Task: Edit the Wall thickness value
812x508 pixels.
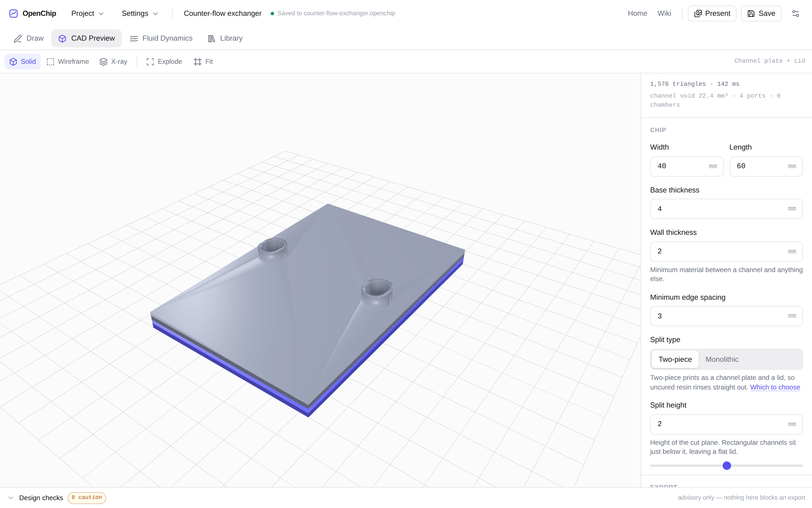Action: pos(726,252)
